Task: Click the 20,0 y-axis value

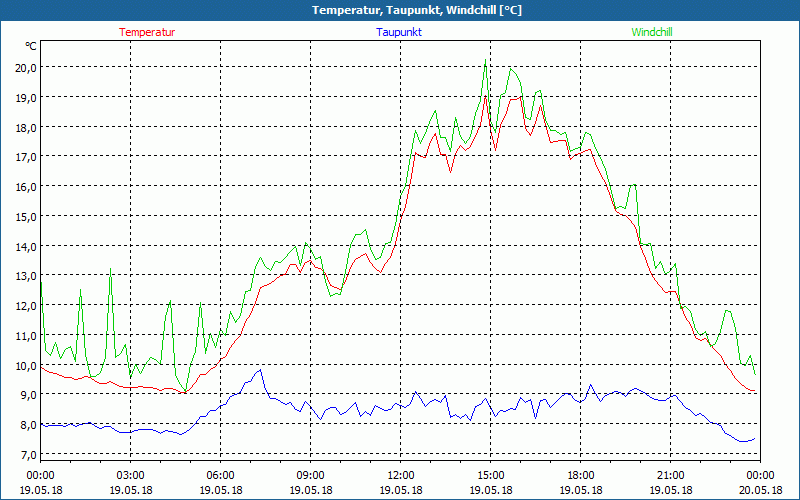Action: [26, 67]
